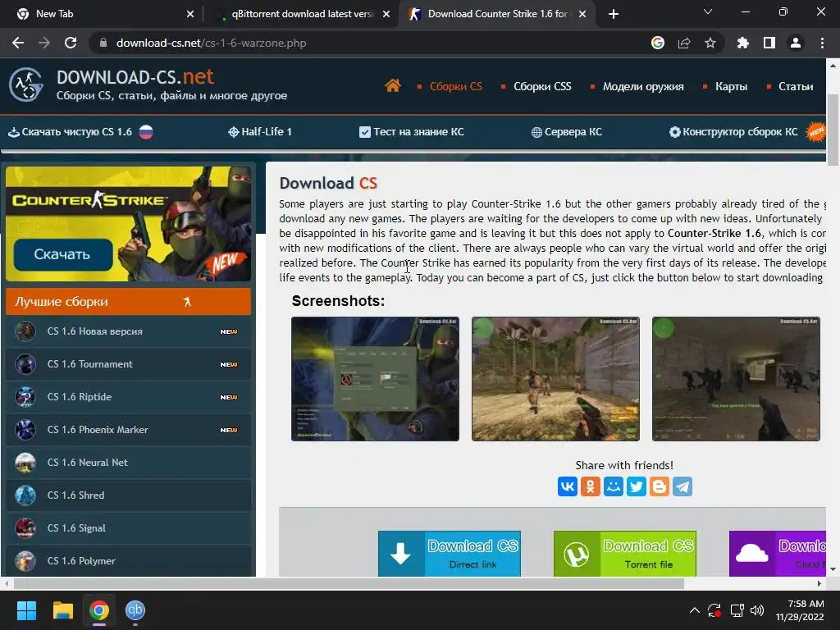Open File Explorer from the taskbar
Screen dimensions: 840x630
[x=62, y=610]
